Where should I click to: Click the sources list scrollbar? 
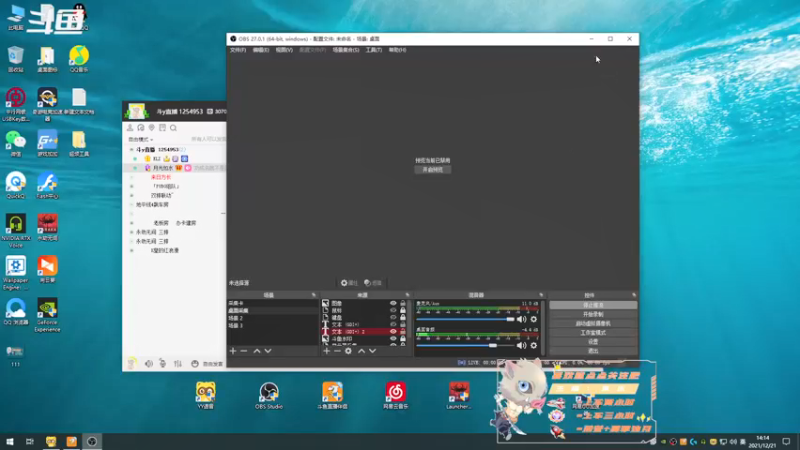(410, 321)
